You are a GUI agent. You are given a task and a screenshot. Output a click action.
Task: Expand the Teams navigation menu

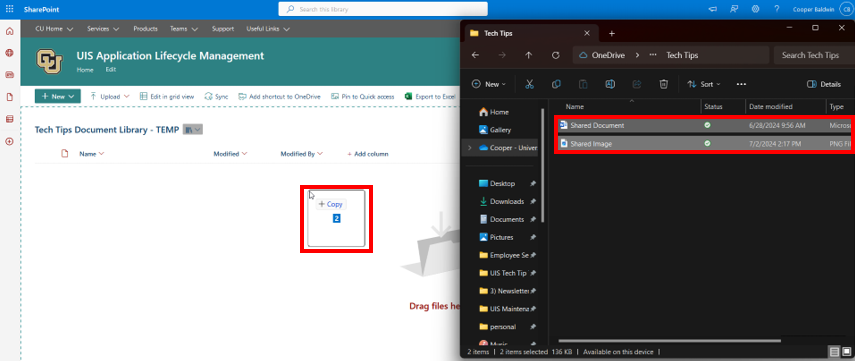[183, 29]
